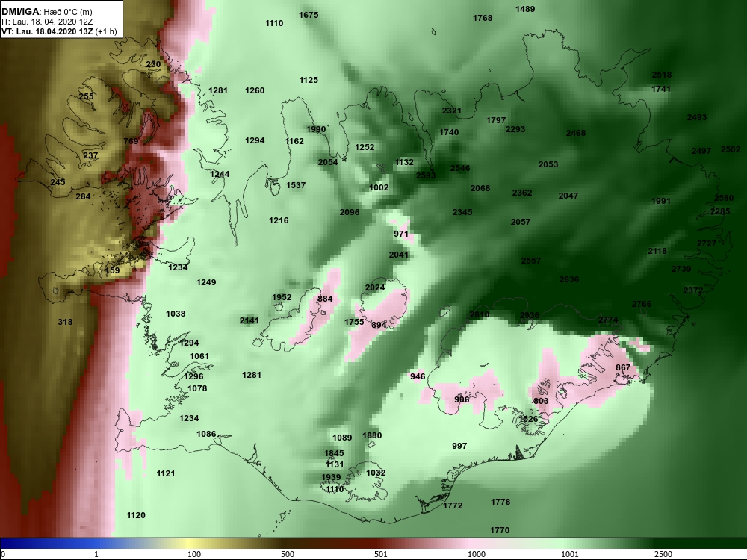Click the map value 245

[x=58, y=182]
